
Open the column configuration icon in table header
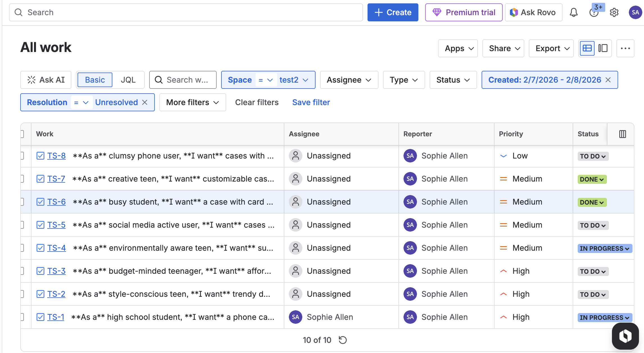pyautogui.click(x=622, y=134)
